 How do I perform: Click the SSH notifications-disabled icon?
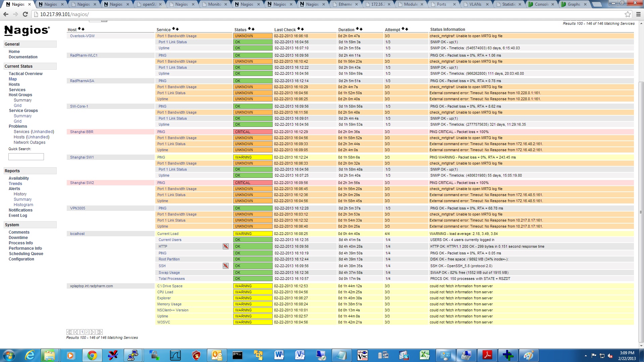click(x=226, y=266)
